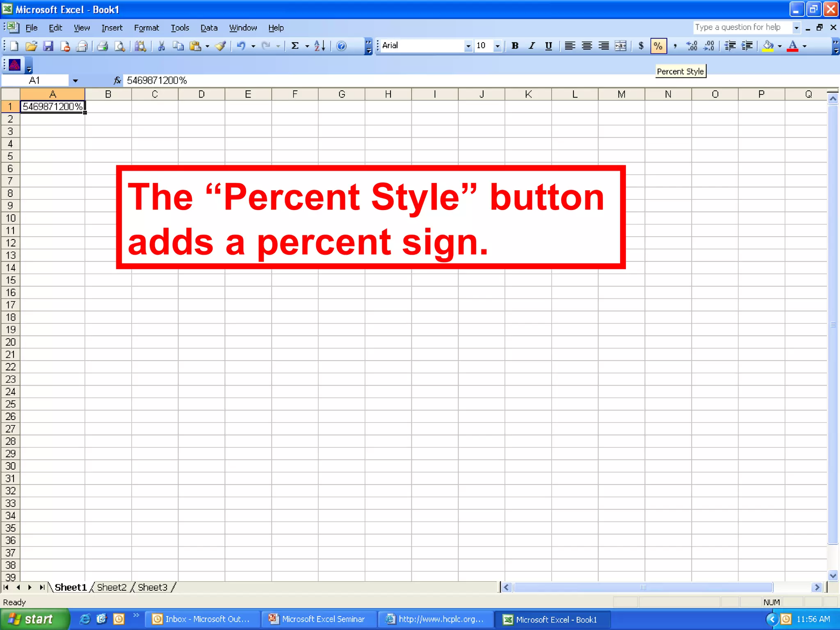
Task: Toggle Align Right
Action: (603, 46)
